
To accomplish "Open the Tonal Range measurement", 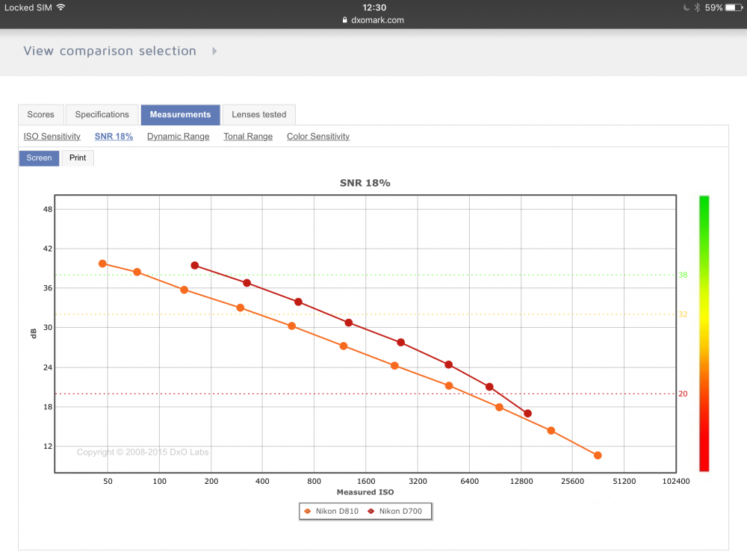I will (x=248, y=136).
